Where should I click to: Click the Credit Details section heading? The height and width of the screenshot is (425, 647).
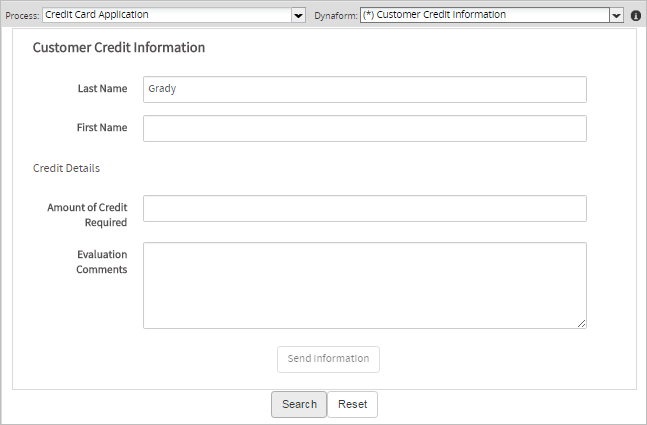click(66, 168)
